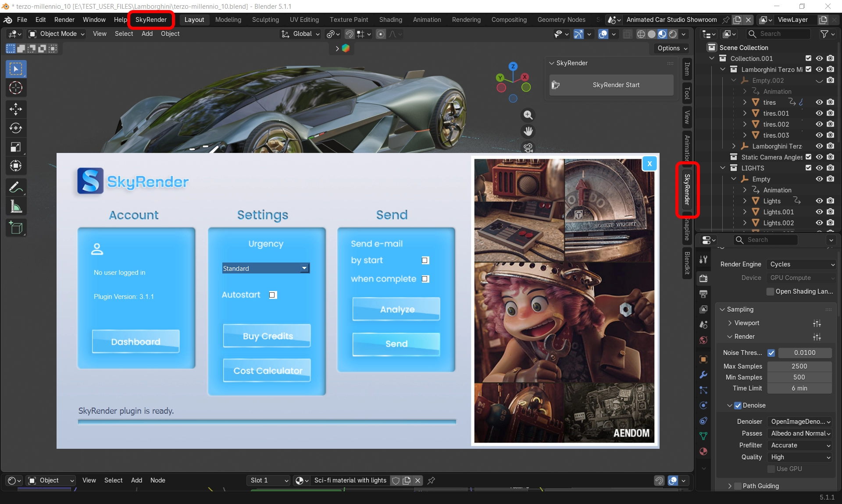
Task: Enable the Autostart checkbox
Action: [272, 295]
